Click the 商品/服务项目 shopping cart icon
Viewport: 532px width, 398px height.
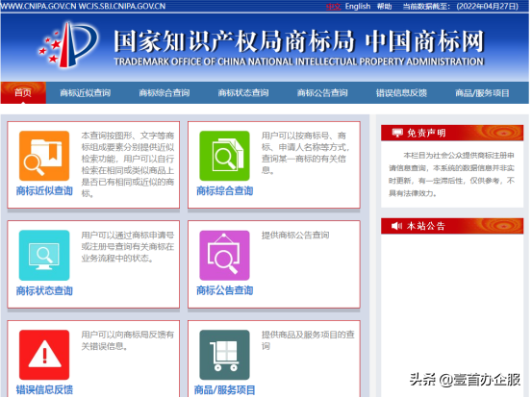[224, 355]
